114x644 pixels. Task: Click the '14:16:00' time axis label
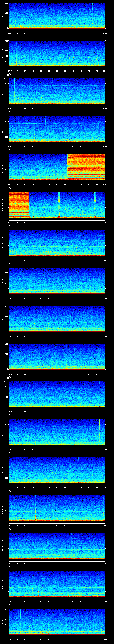(9, 109)
